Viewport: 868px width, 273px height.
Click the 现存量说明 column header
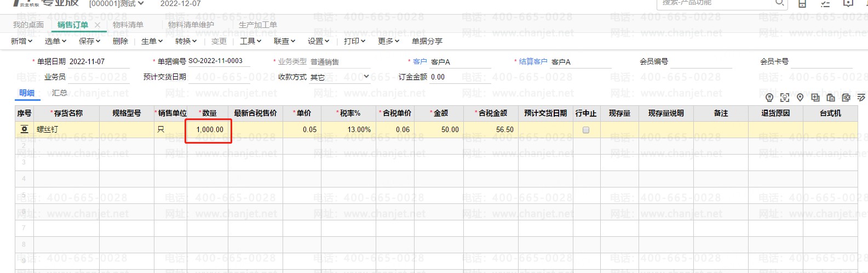(666, 113)
